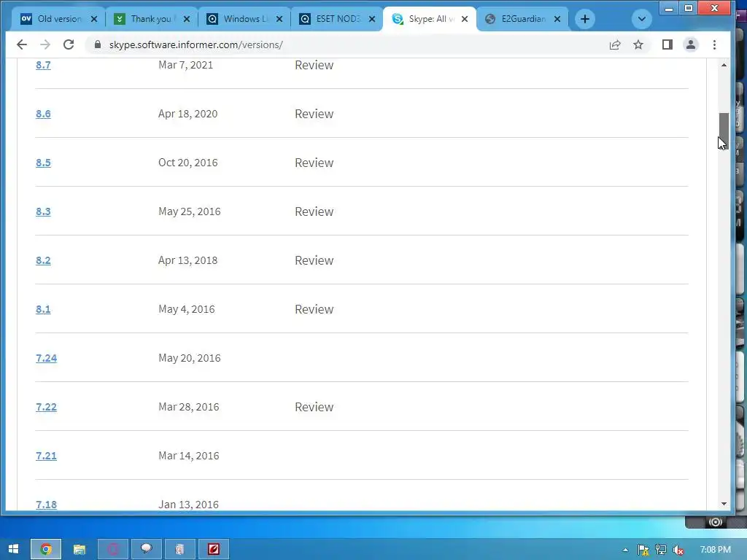
Task: Click Review for version 8.2
Action: tap(314, 260)
